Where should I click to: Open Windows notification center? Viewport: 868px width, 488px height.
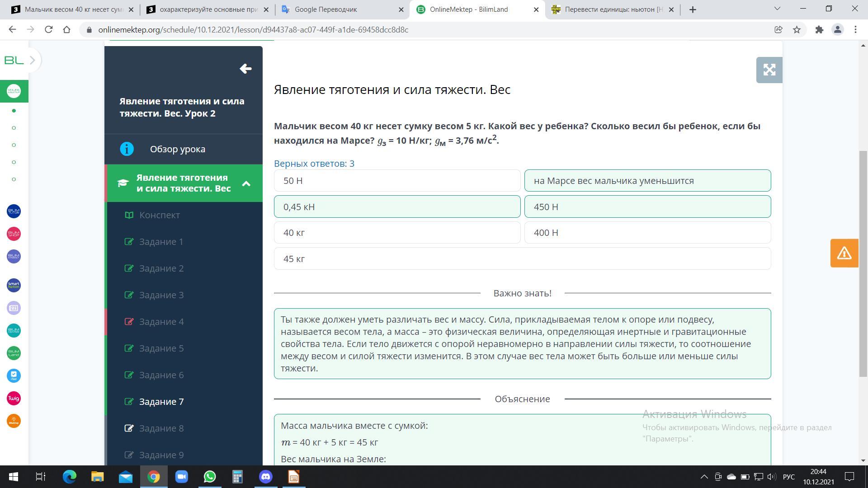point(849,477)
